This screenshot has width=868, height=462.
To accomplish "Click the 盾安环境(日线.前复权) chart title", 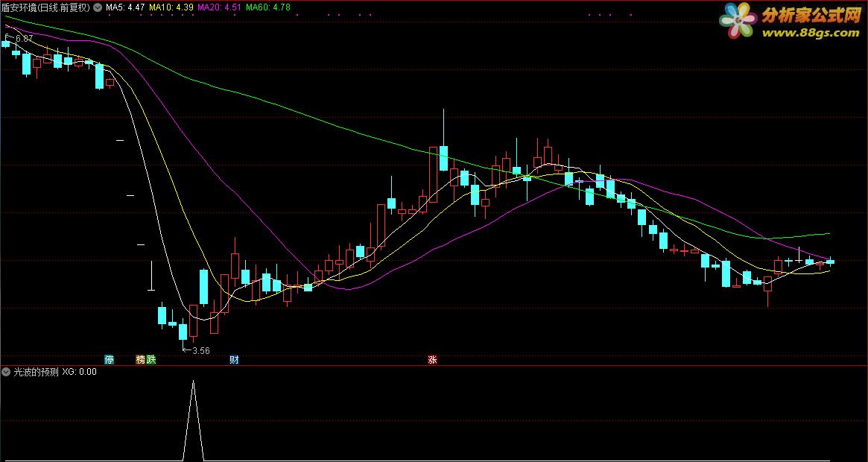I will pos(46,7).
